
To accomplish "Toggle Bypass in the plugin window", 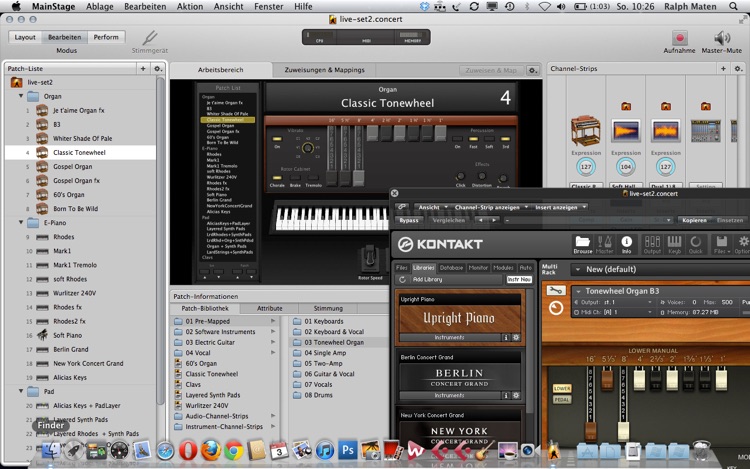I will tap(409, 220).
